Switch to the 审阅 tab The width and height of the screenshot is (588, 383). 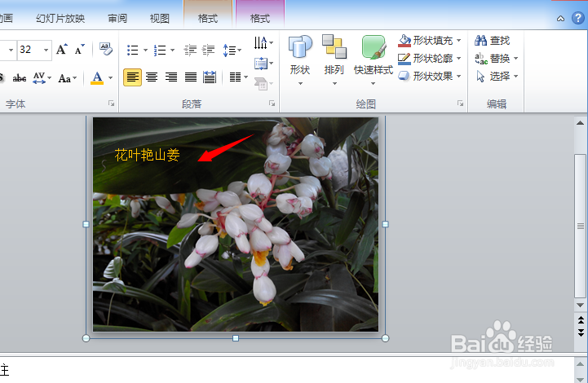(x=117, y=19)
